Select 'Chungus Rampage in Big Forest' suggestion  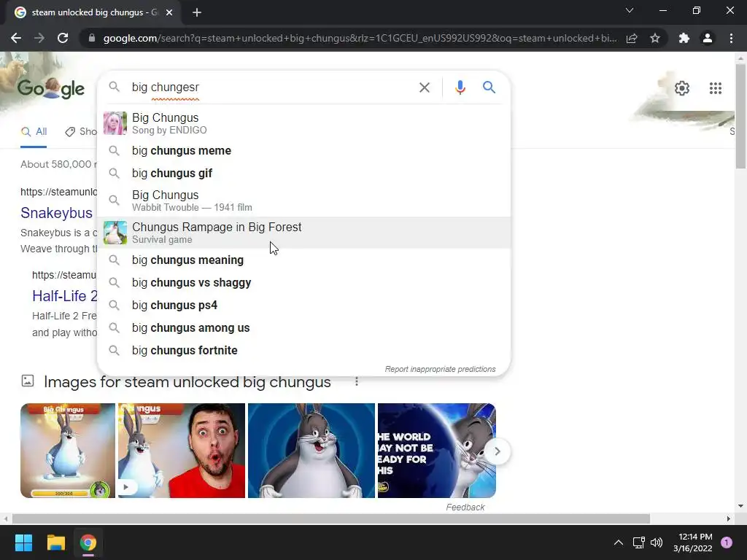pos(303,233)
